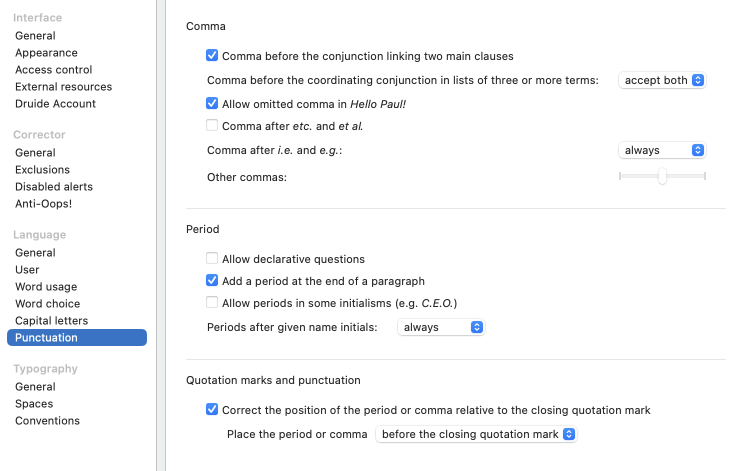The width and height of the screenshot is (740, 471).
Task: Open Comma after i.e. and e.g. dropdown
Action: (x=662, y=150)
